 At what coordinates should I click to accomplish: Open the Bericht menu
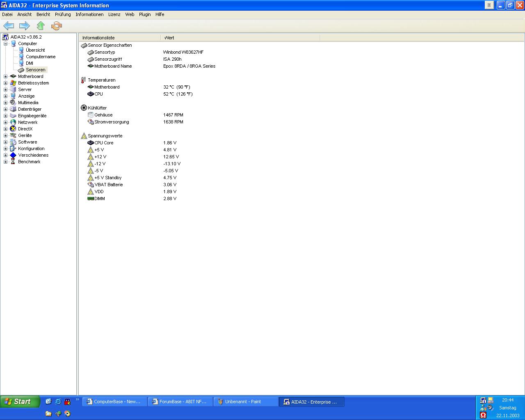43,14
